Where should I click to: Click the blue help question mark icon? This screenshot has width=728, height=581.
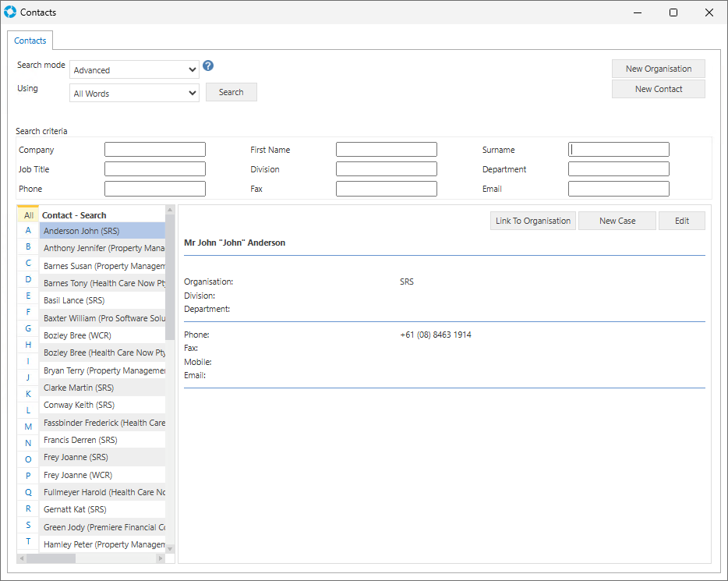click(x=208, y=66)
